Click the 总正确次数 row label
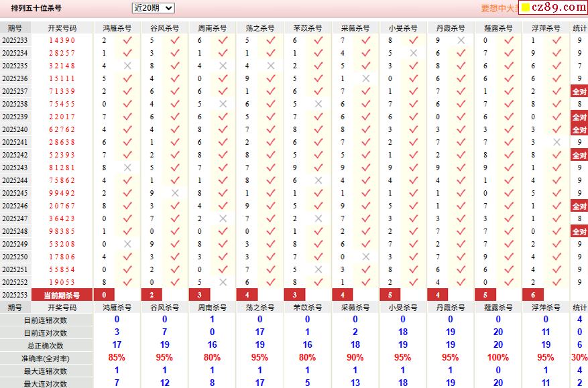Image resolution: width=588 pixels, height=388 pixels. pyautogui.click(x=46, y=346)
